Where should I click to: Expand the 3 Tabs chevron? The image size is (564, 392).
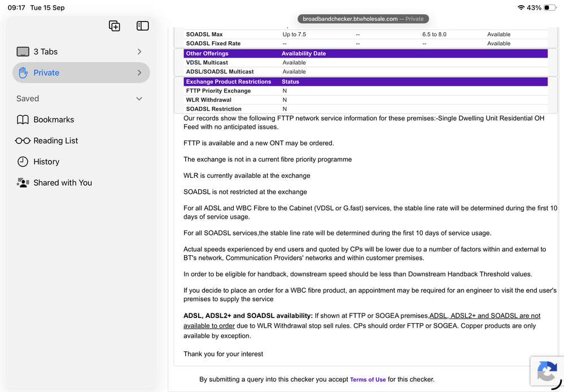(139, 52)
